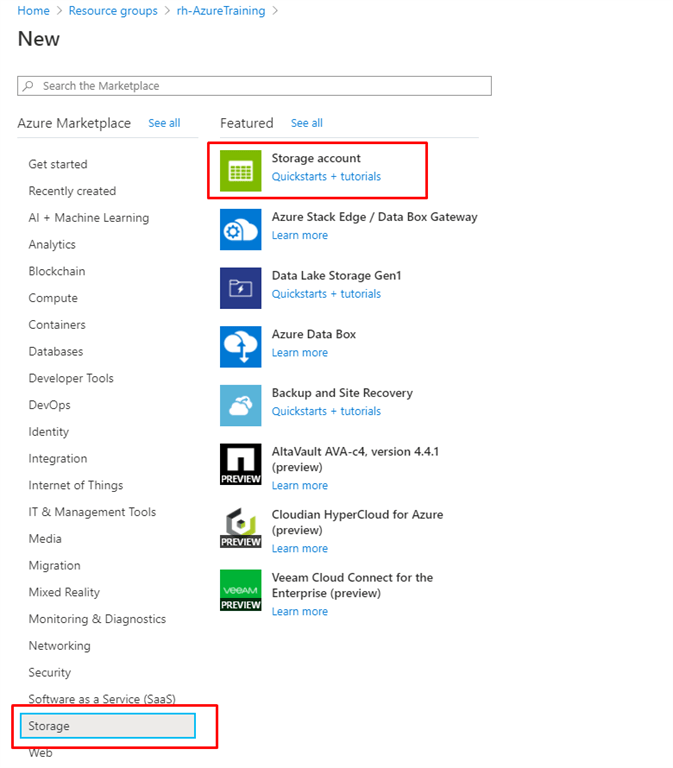Select Get started category
The image size is (673, 768).
(58, 164)
